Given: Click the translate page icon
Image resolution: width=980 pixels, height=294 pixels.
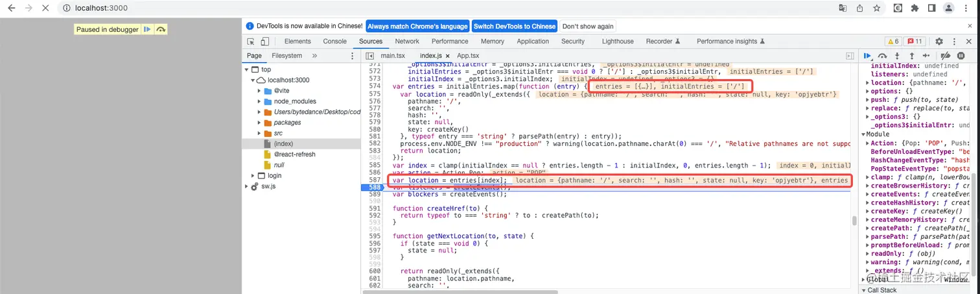Looking at the screenshot, I should 843,8.
